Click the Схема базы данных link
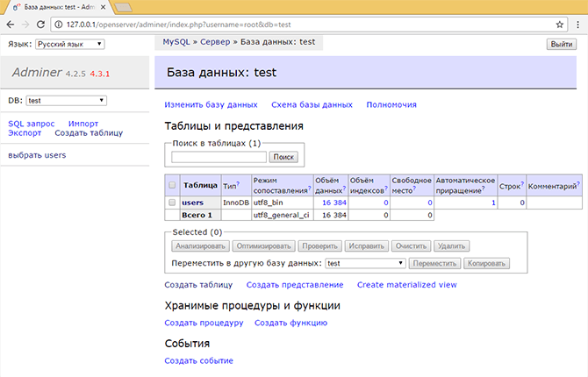This screenshot has height=377, width=588. (312, 104)
